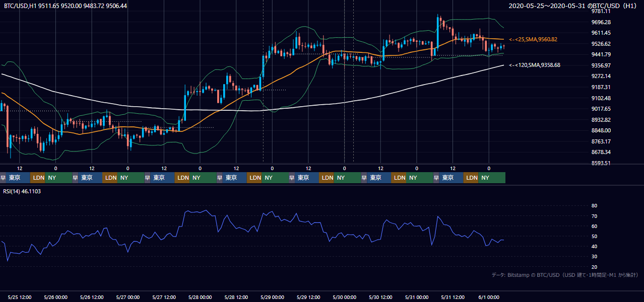Click price axis label 9272.14
This screenshot has height=302, width=644.
pos(601,76)
